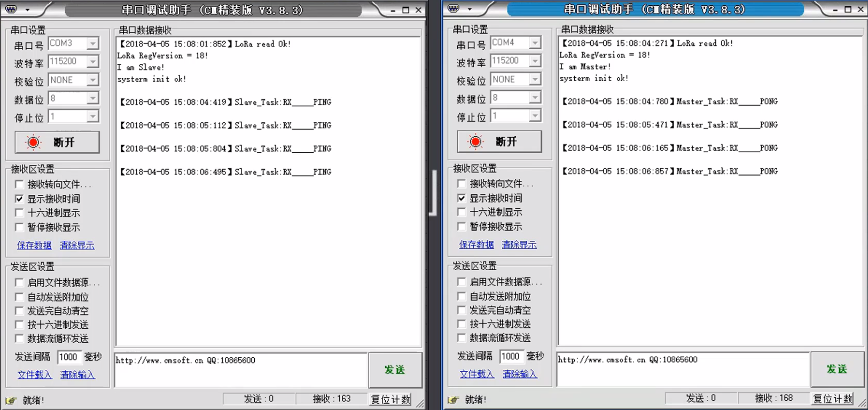Click reset count button in right status bar
Screen dimensions: 868x410
(833, 398)
